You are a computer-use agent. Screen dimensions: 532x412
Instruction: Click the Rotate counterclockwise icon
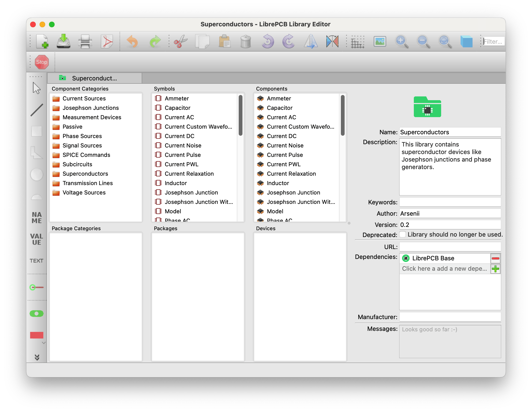point(267,41)
